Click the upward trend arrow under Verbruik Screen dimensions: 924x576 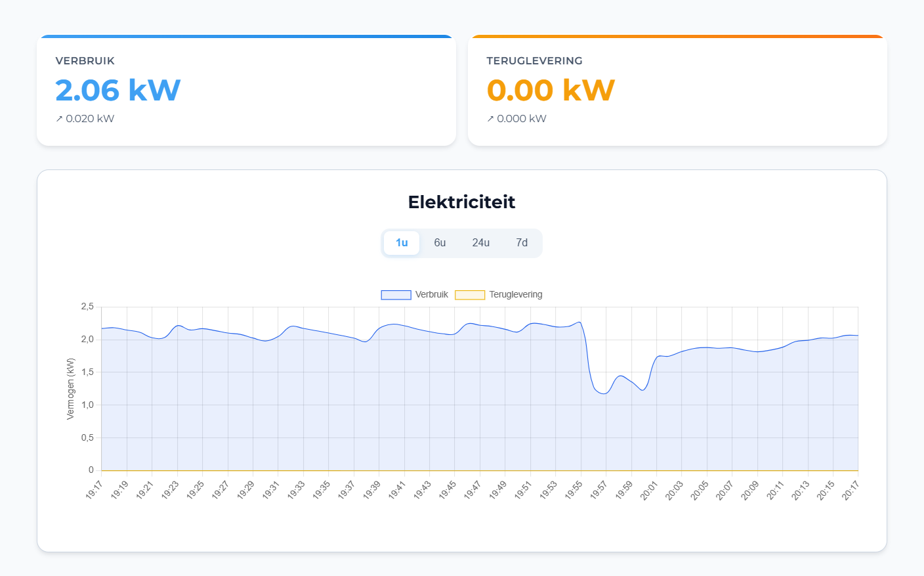[59, 118]
